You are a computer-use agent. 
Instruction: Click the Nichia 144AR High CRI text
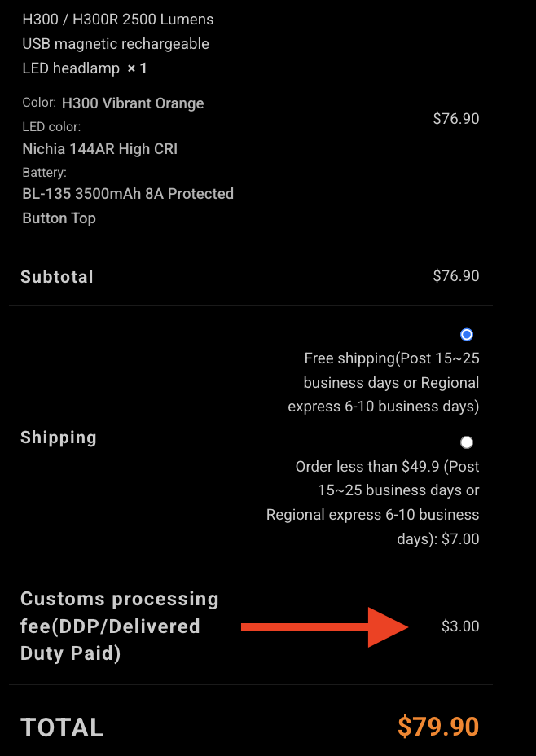click(99, 149)
